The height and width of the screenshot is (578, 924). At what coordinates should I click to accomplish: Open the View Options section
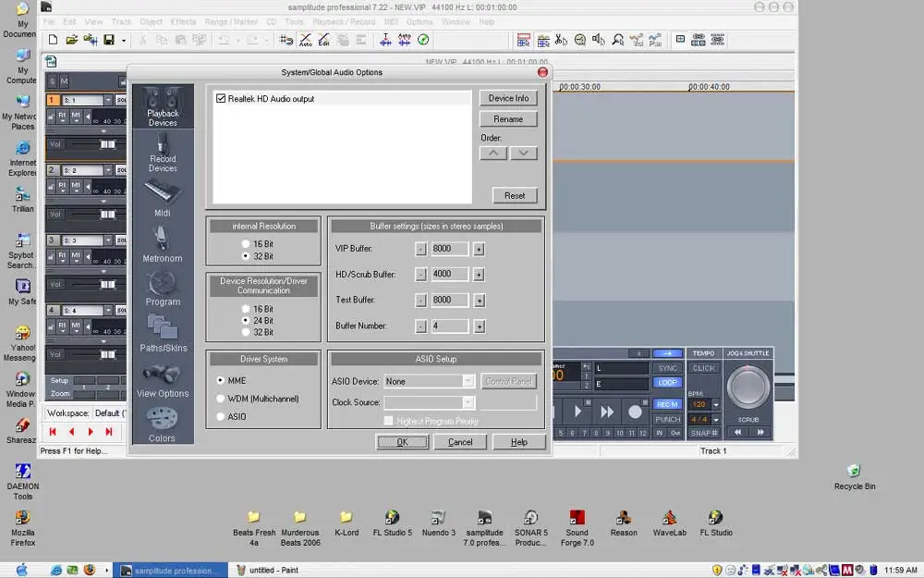(x=163, y=380)
